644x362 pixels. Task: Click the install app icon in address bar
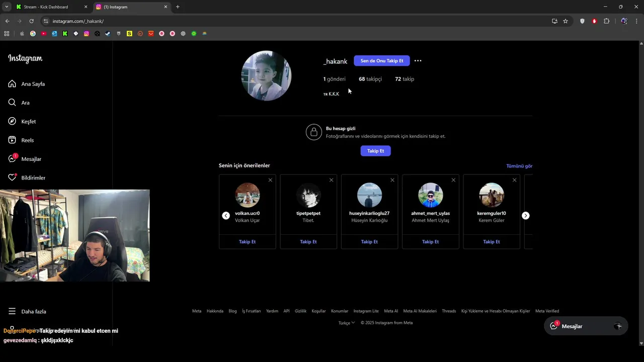click(x=554, y=21)
